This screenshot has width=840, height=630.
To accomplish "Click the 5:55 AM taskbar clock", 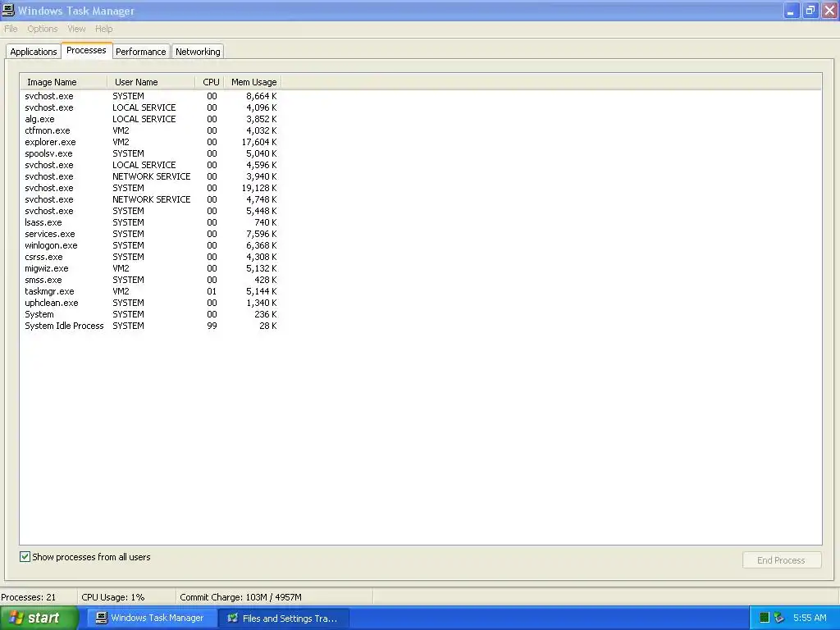I will pyautogui.click(x=810, y=618).
